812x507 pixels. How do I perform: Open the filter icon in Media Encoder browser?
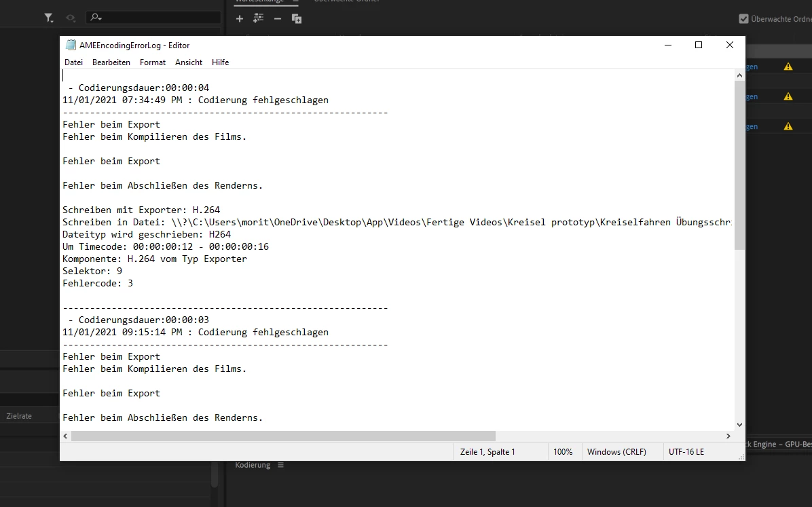tap(49, 18)
